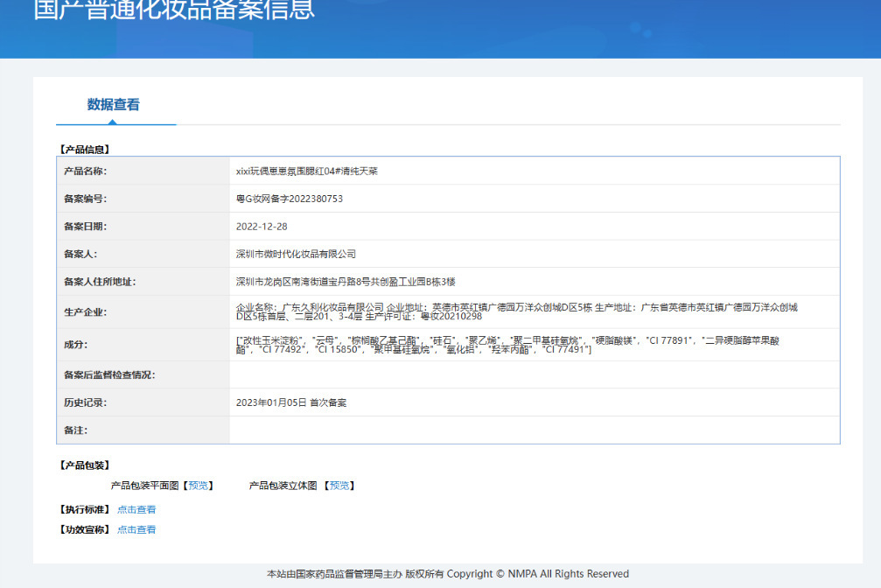Select the 生产企业 details text
The image size is (881, 588).
516,312
